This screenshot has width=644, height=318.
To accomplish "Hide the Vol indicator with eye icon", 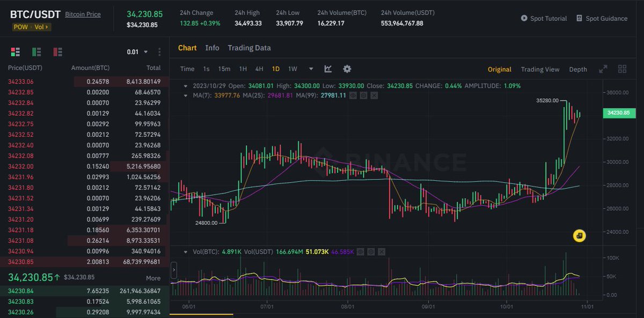I will pos(360,252).
